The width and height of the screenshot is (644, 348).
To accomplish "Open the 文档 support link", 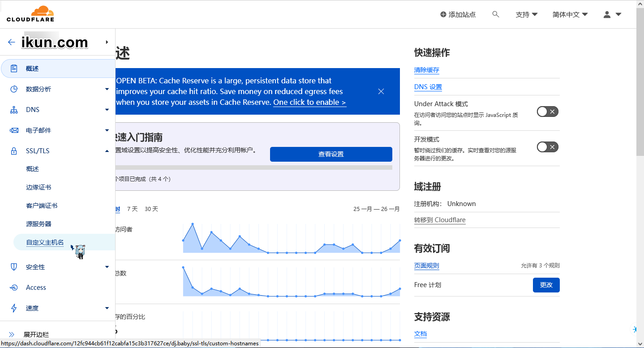I will coord(421,334).
